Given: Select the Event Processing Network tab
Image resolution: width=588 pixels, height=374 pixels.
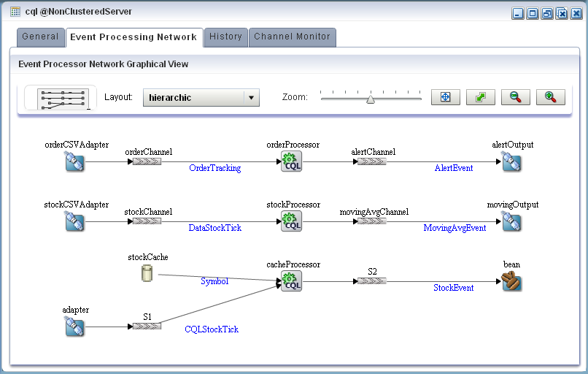Looking at the screenshot, I should tap(134, 37).
